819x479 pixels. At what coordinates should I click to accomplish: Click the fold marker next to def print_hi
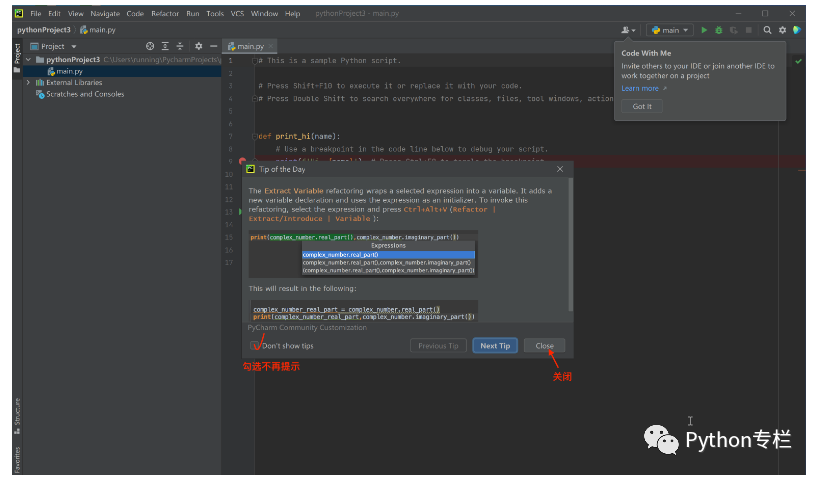pyautogui.click(x=255, y=137)
